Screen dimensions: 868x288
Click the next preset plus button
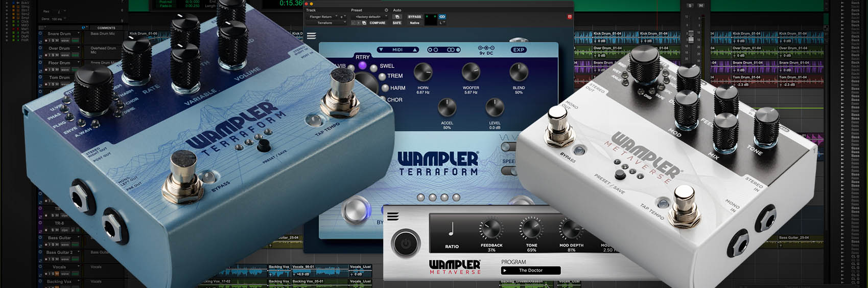point(358,23)
